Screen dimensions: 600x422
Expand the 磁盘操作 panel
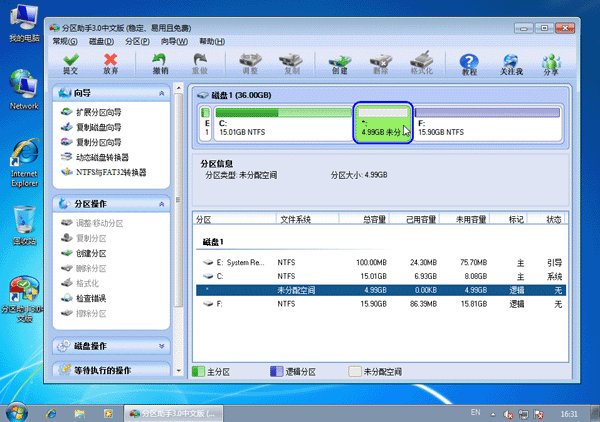point(163,346)
